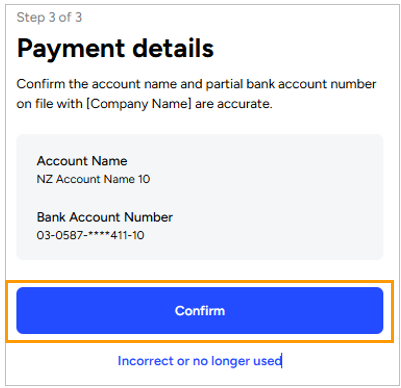401x388 pixels.
Task: Select the 'Bank Account Number' label
Action: [105, 217]
